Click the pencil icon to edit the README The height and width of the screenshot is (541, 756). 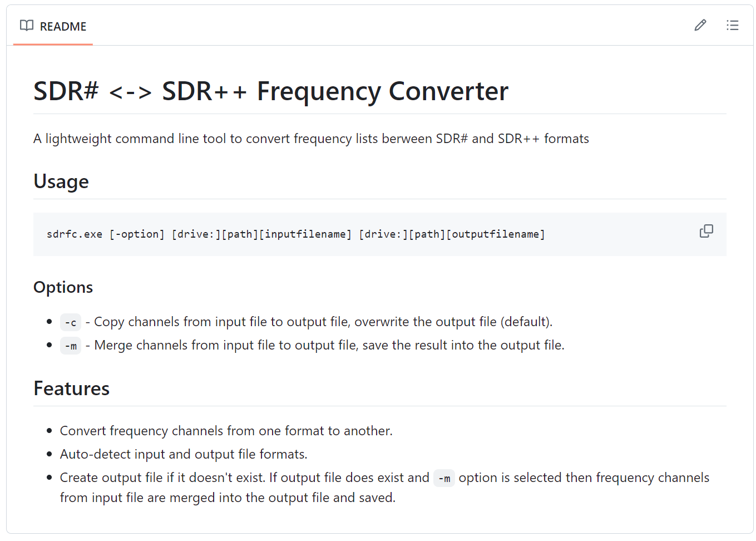pyautogui.click(x=700, y=25)
